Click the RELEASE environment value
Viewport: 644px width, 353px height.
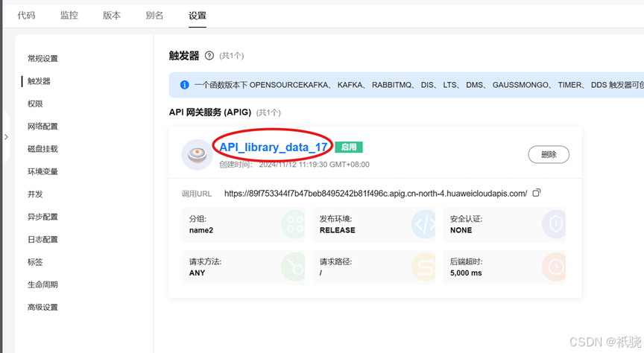[337, 230]
